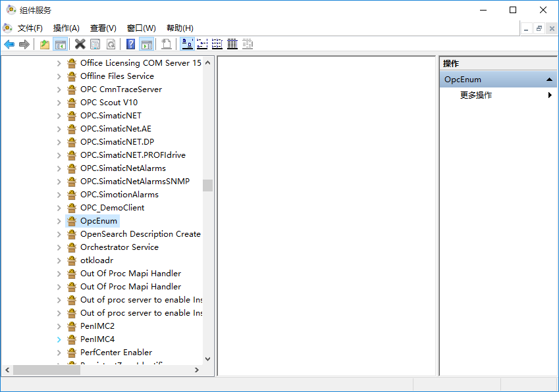Click the package icon of OPC Scout V10
559x392 pixels.
pyautogui.click(x=72, y=103)
